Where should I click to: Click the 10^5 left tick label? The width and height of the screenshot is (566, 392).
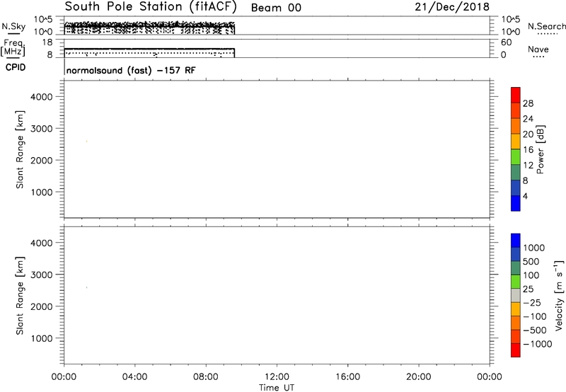point(43,19)
